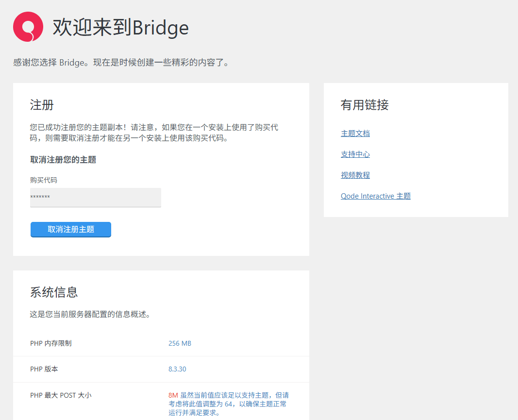Click the PHP 最大 POST 大小 label
Image resolution: width=518 pixels, height=420 pixels.
pyautogui.click(x=61, y=395)
